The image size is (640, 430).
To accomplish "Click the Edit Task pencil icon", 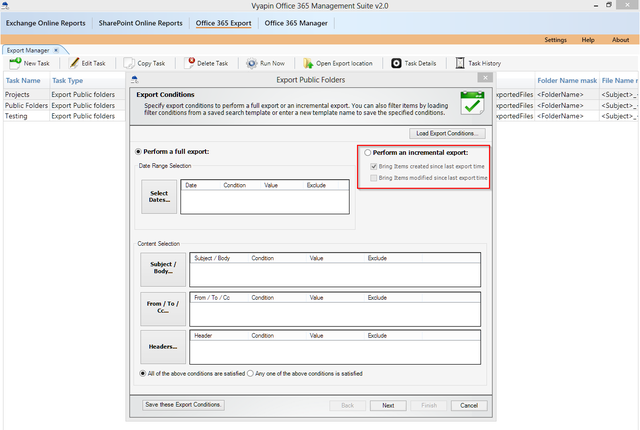I will (74, 63).
